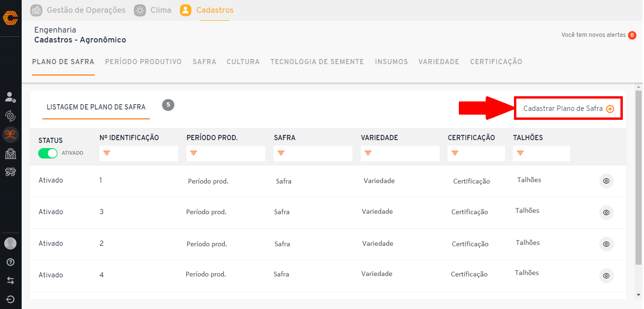Click the Talhões filter field
Viewport: 644px width, 309px height.
[x=541, y=153]
